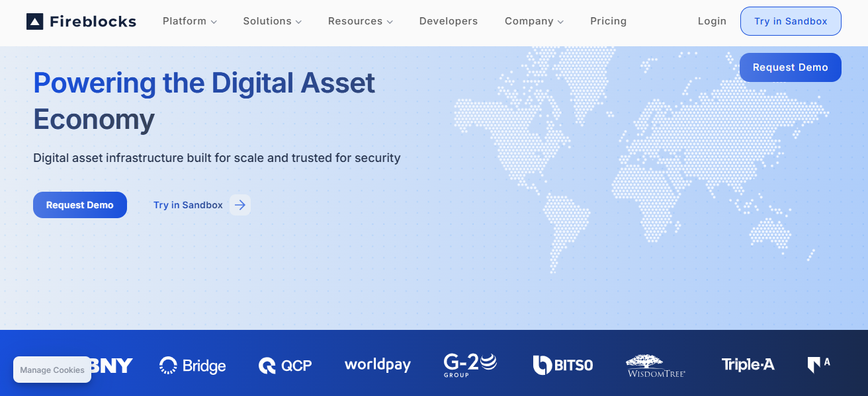Viewport: 868px width, 396px height.
Task: Click the floating Request Demo button at top right
Action: click(791, 67)
